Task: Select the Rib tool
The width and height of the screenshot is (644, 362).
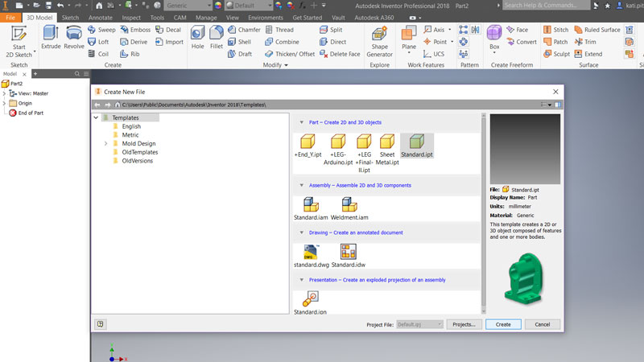Action: click(130, 54)
